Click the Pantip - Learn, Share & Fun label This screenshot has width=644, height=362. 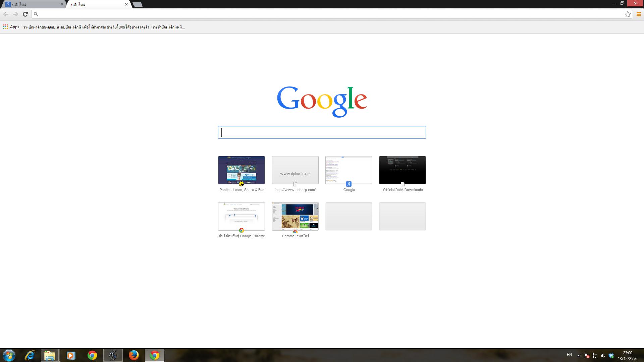pyautogui.click(x=242, y=190)
